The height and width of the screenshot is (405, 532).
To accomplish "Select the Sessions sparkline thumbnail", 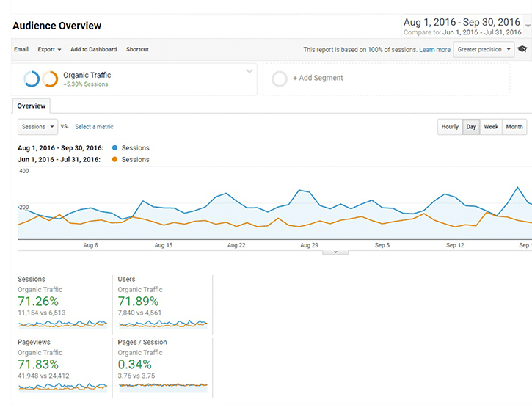I will point(63,324).
